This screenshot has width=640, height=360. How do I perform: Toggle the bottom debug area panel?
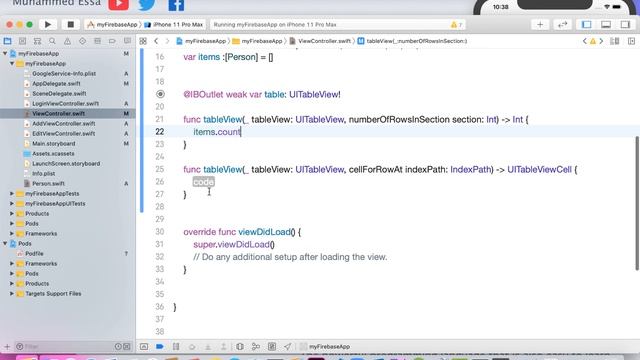(606, 24)
